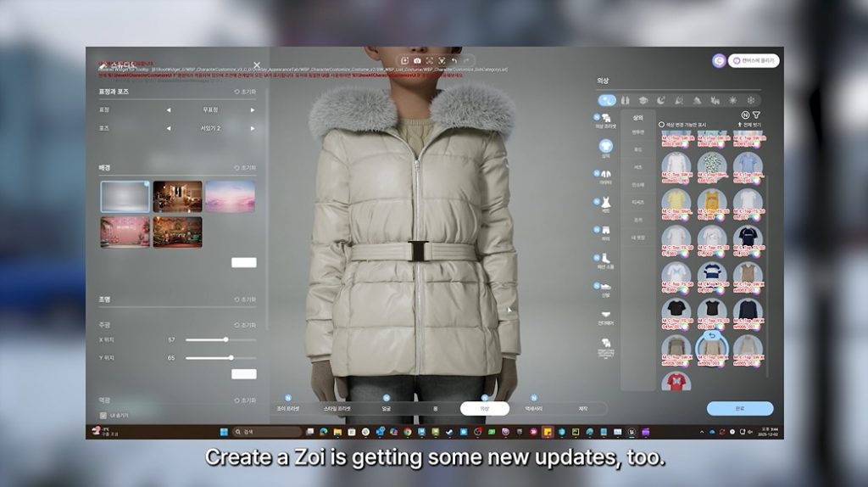This screenshot has width=868, height=487.
Task: Open the tops t-shirt category icon
Action: (605, 146)
